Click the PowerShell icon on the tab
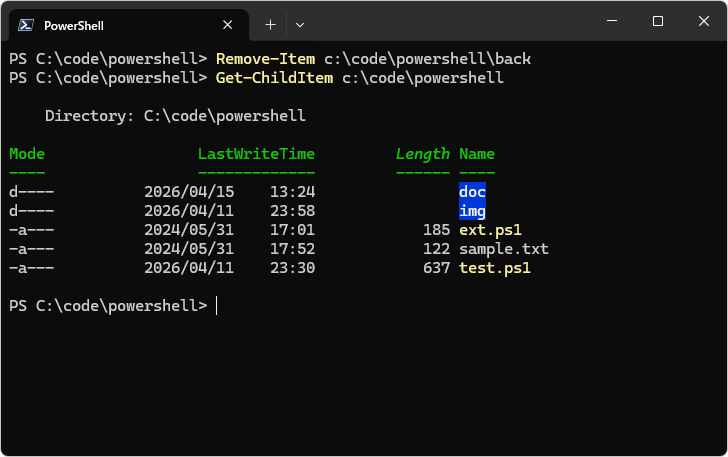Viewport: 728px width, 457px height. coord(25,25)
